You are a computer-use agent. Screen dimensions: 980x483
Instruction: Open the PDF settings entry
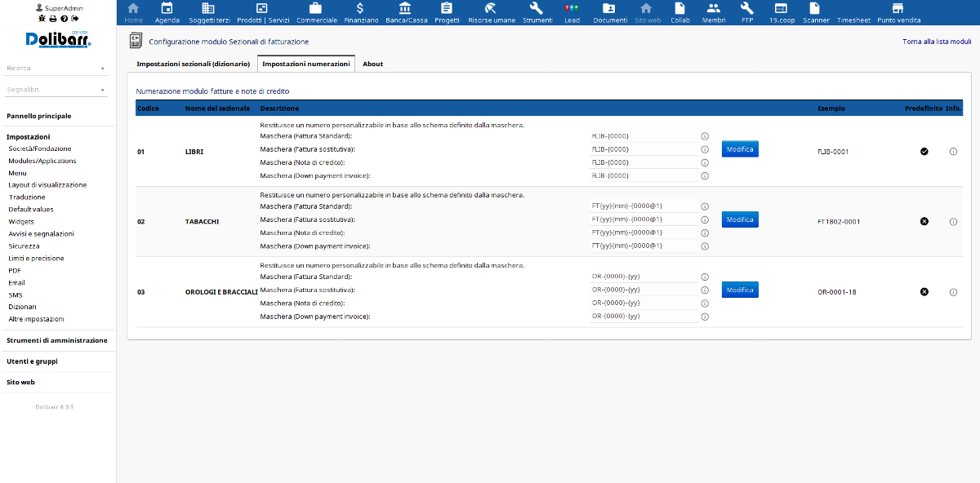[15, 270]
